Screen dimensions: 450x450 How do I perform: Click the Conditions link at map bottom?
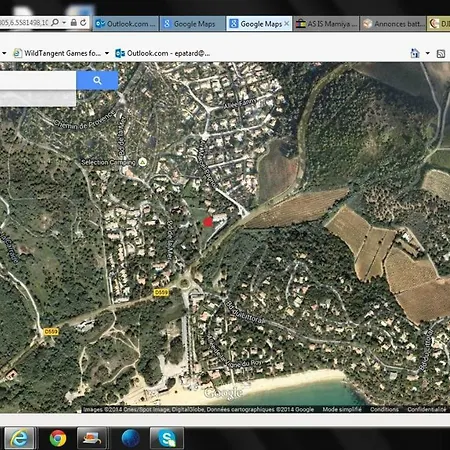[384, 409]
